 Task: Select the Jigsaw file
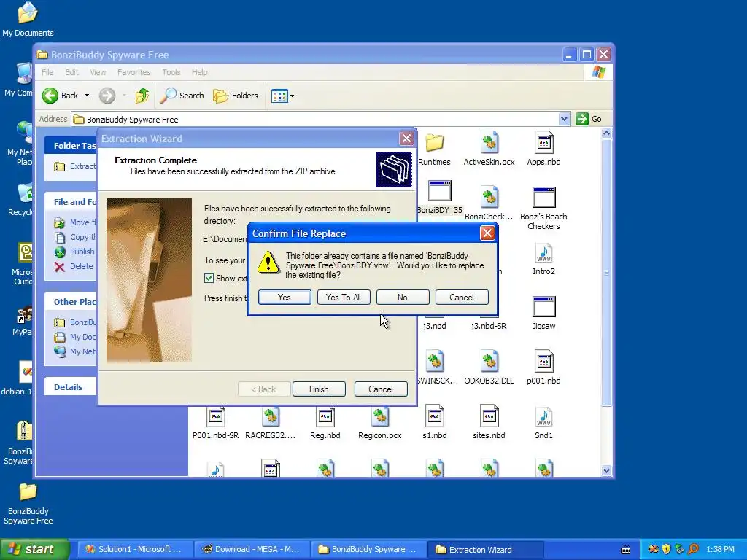click(543, 314)
